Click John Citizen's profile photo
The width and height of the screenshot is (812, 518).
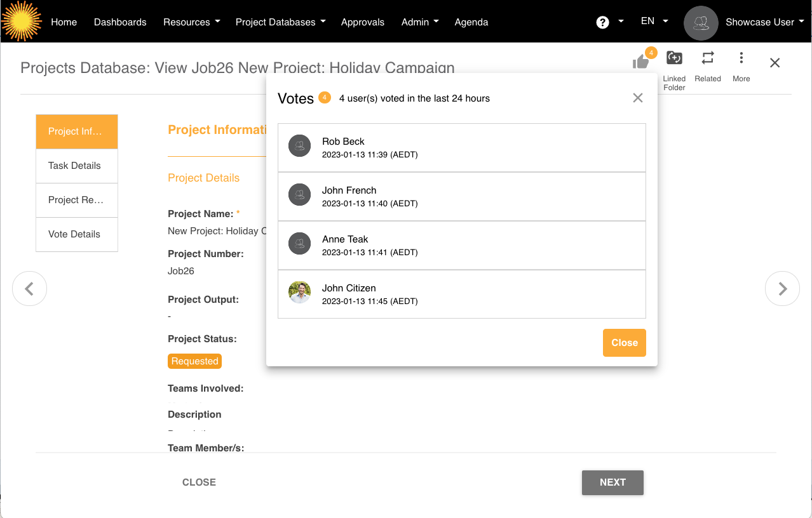(299, 293)
